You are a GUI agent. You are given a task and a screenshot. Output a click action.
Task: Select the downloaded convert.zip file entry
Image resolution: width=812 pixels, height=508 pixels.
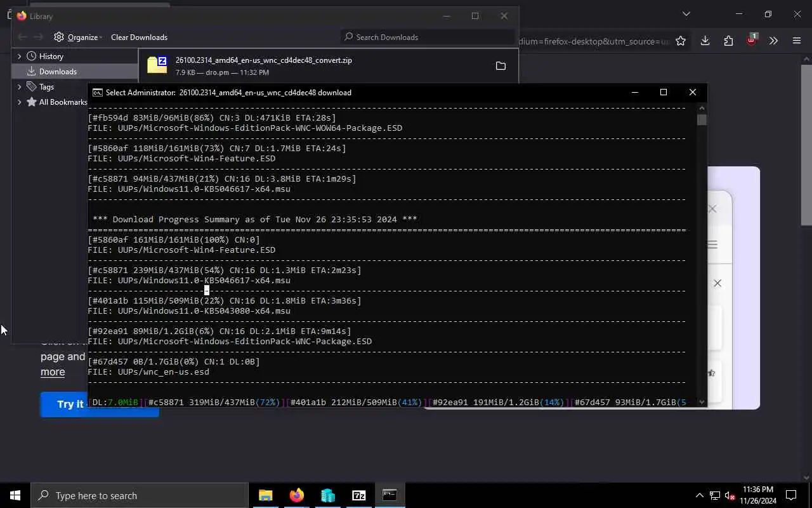pyautogui.click(x=328, y=66)
